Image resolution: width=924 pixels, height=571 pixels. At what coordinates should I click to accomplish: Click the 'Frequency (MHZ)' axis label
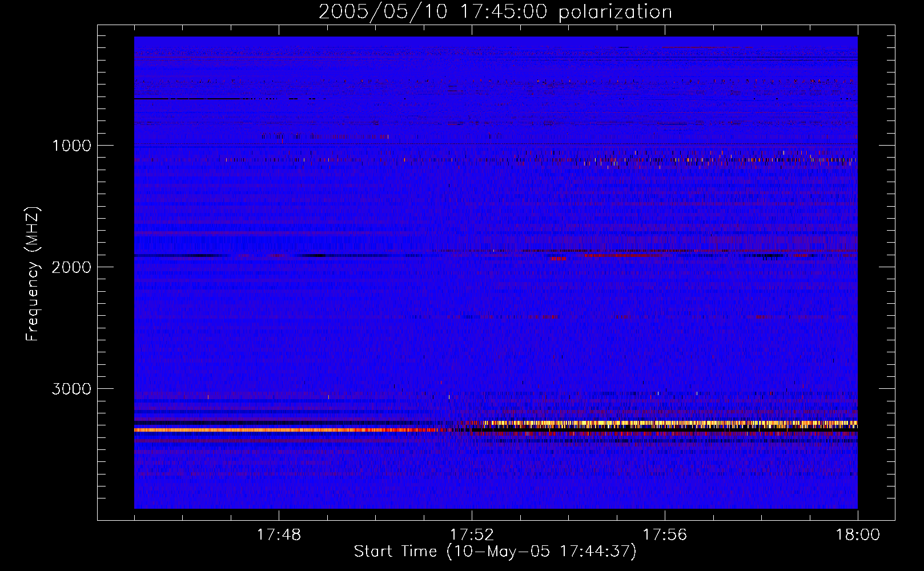click(32, 274)
